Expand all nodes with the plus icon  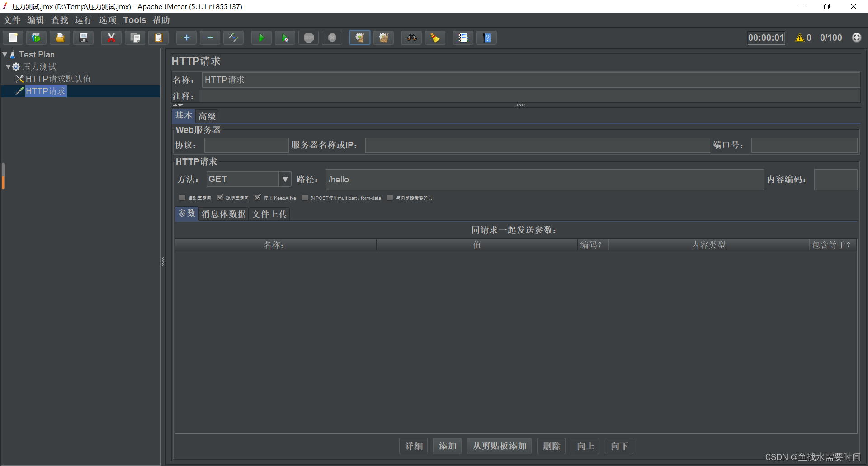coord(186,38)
